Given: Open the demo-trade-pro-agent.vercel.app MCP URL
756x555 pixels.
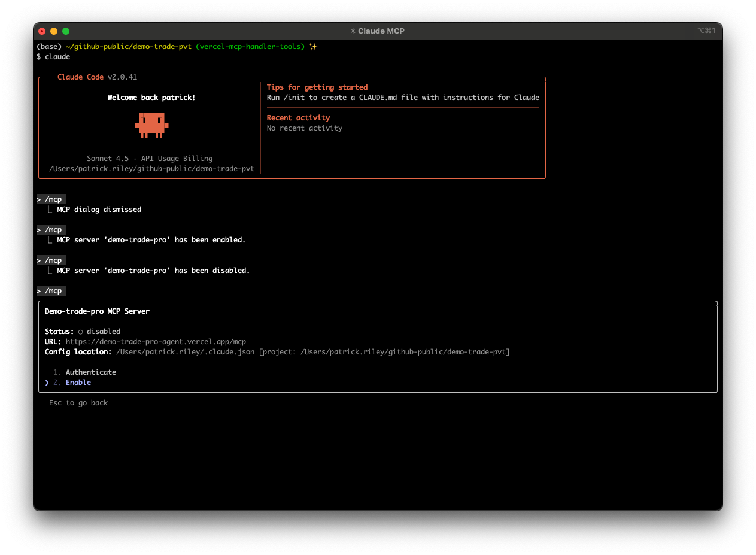Looking at the screenshot, I should (x=156, y=342).
